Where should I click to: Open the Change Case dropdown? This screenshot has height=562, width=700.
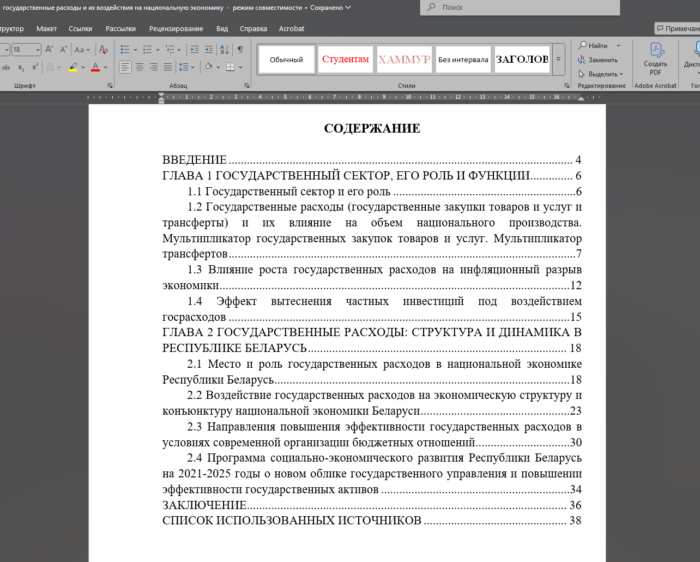pos(82,50)
